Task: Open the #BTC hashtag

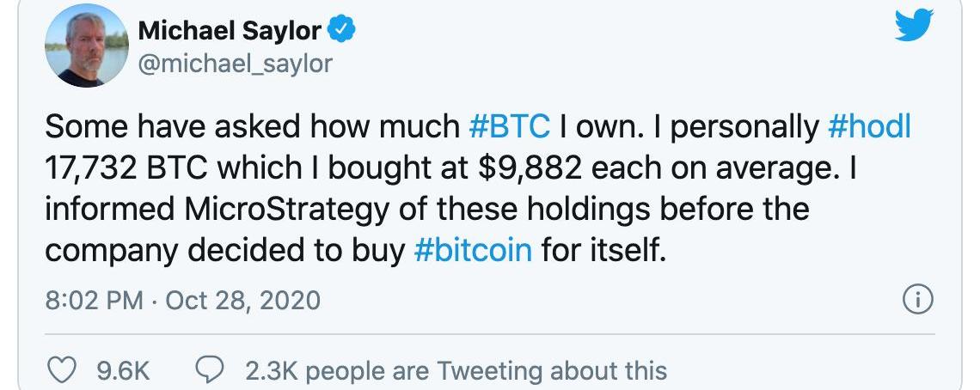Action: [511, 127]
